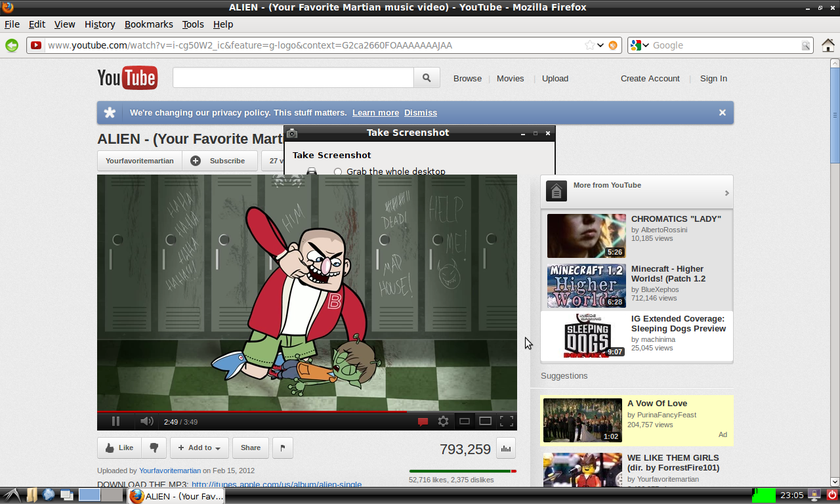Click the YouTube favicon in address bar
840x504 pixels.
(x=36, y=45)
